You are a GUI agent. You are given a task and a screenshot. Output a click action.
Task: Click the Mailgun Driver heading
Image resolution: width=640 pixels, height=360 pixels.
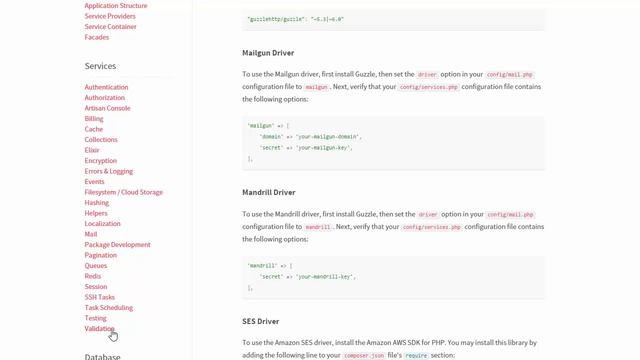click(268, 53)
